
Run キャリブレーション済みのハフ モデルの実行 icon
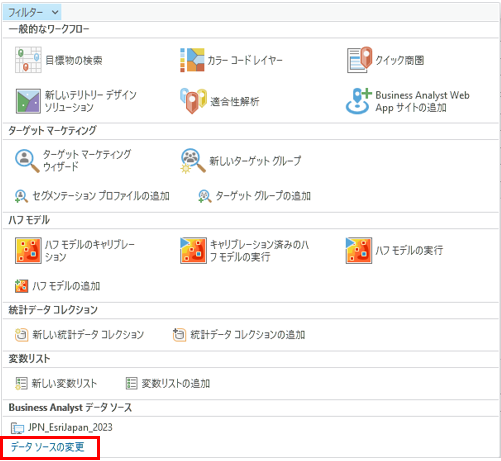click(193, 250)
